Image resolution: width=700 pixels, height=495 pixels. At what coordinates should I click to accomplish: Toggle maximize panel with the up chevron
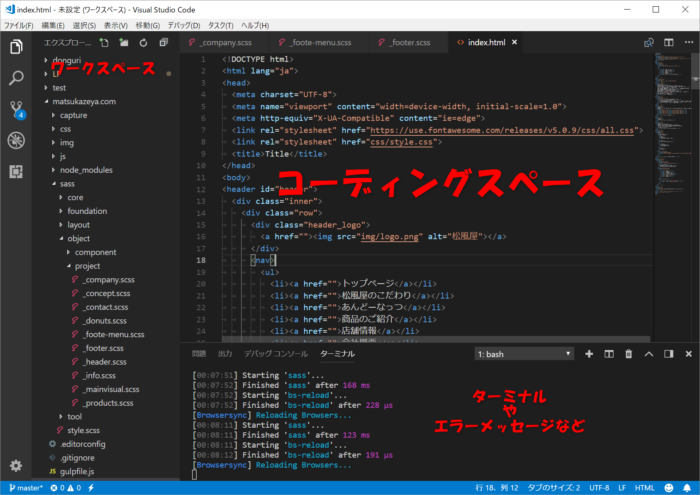(649, 354)
